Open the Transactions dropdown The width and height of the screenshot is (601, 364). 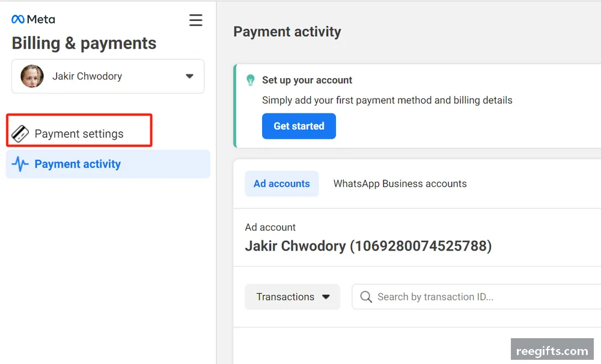click(293, 297)
